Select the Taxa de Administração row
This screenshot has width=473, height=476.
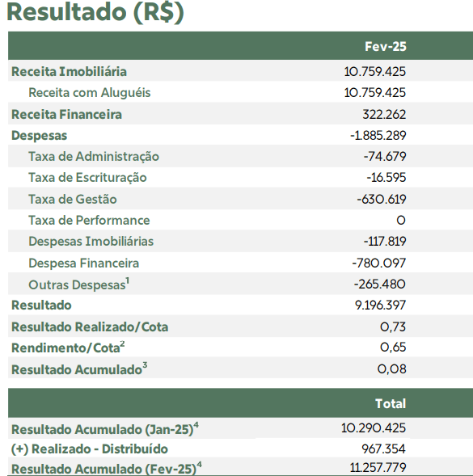coord(240,156)
